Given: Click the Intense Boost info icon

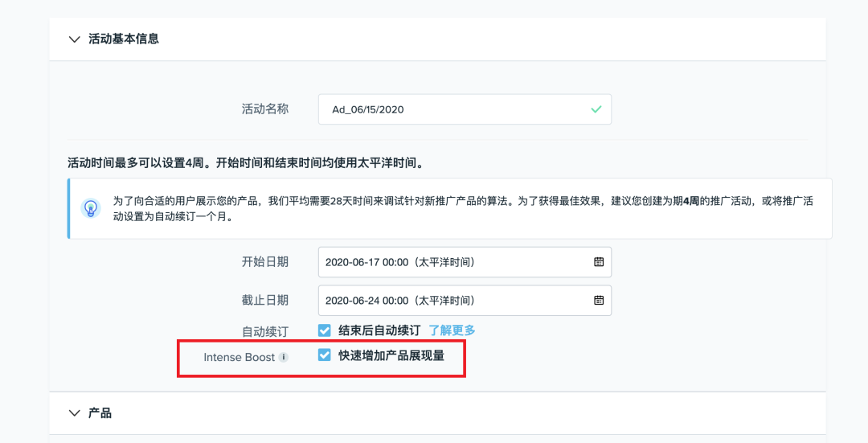Looking at the screenshot, I should click(284, 357).
